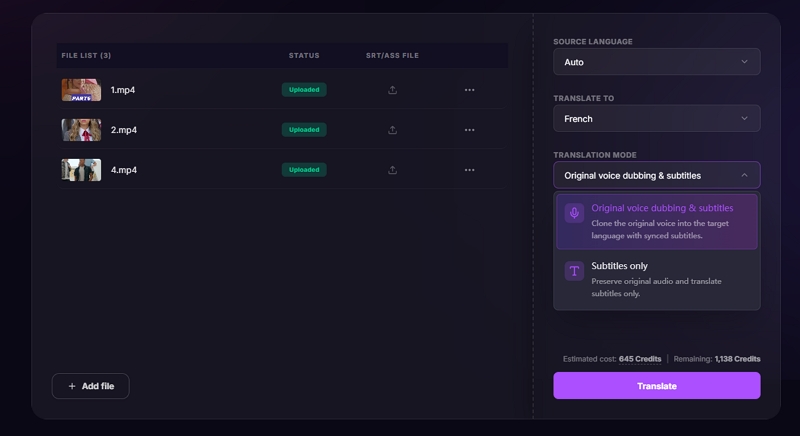Add another file to the list

(x=91, y=386)
